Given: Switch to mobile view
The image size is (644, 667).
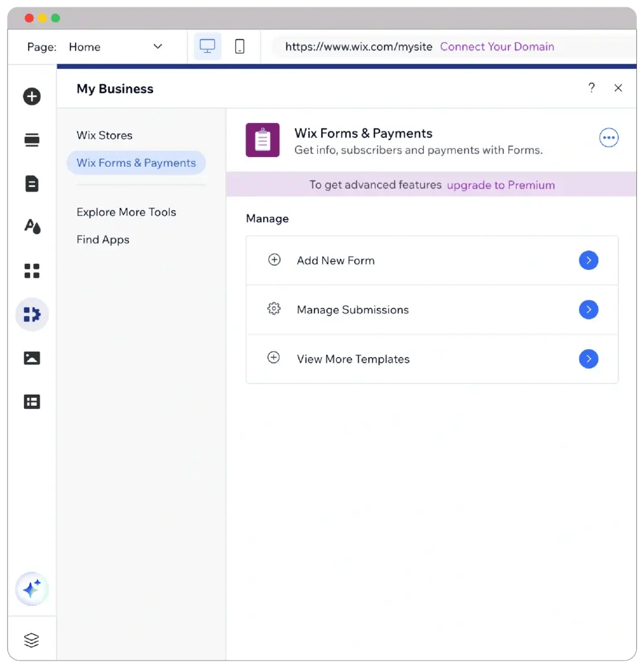Looking at the screenshot, I should tap(240, 47).
